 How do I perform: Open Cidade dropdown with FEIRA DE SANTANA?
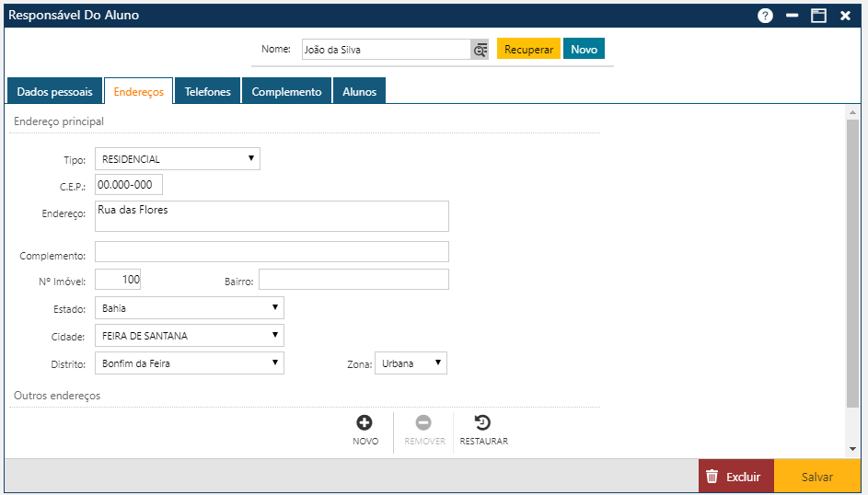[190, 336]
